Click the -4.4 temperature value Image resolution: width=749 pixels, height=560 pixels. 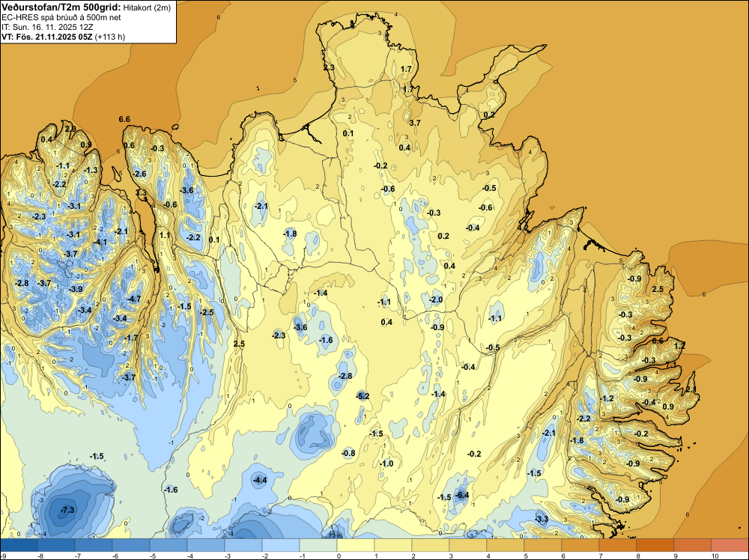260,481
